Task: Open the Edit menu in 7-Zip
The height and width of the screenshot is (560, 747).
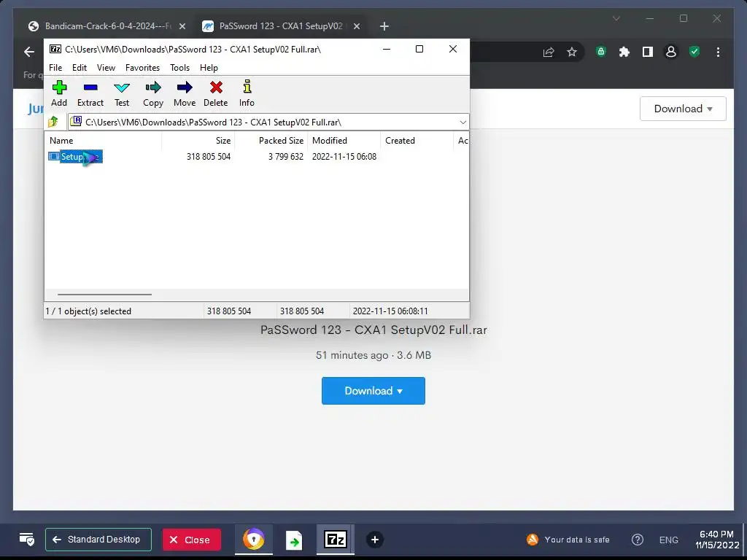Action: 80,68
